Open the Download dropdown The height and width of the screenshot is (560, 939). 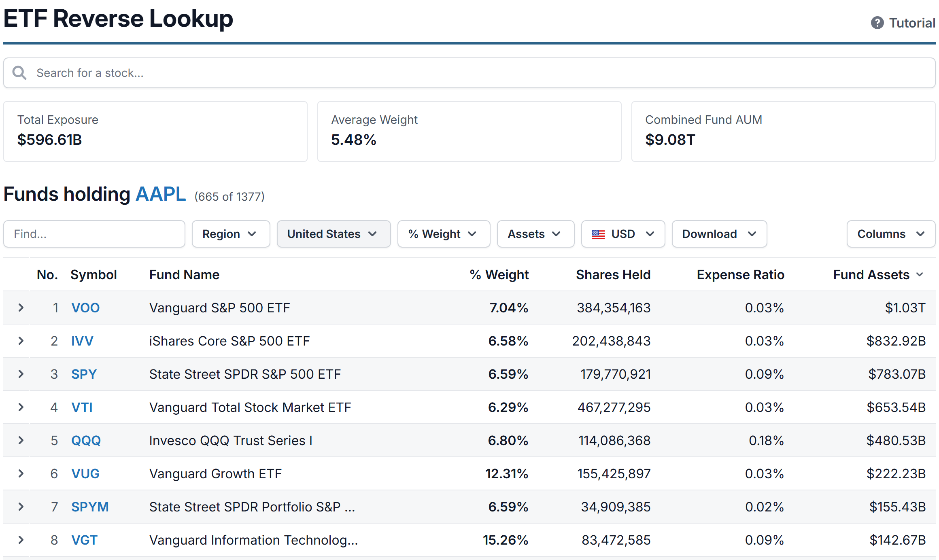719,234
